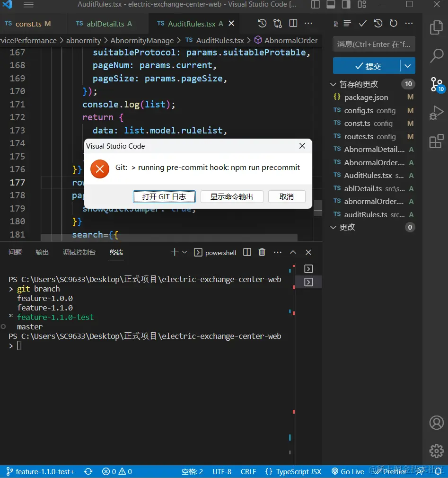Open the terminal launch profile dropdown
This screenshot has width=448, height=478.
[x=184, y=252]
